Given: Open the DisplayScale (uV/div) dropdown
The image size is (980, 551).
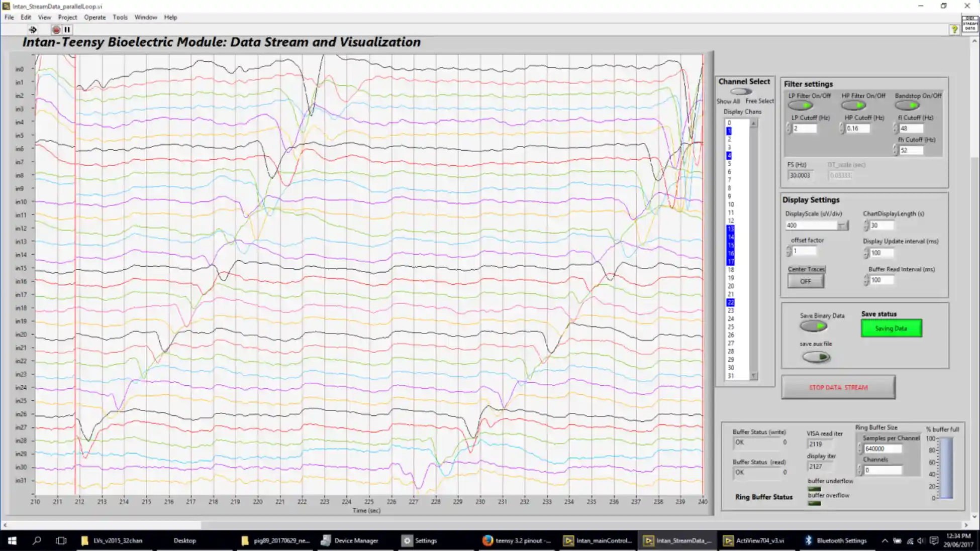Looking at the screenshot, I should click(843, 226).
